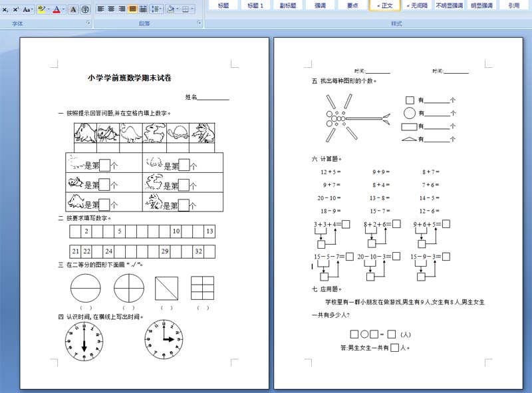Click the cell with number 13
The width and height of the screenshot is (532, 393).
pyautogui.click(x=209, y=231)
